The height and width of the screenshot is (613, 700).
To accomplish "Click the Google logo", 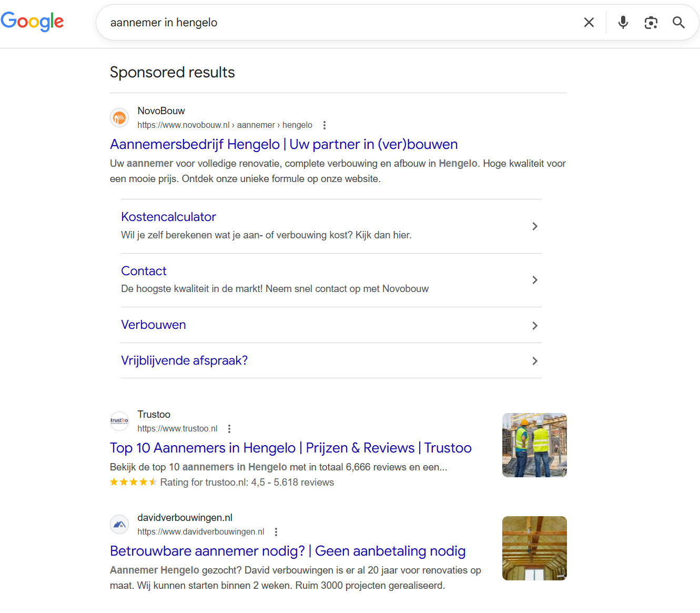I will pyautogui.click(x=32, y=22).
